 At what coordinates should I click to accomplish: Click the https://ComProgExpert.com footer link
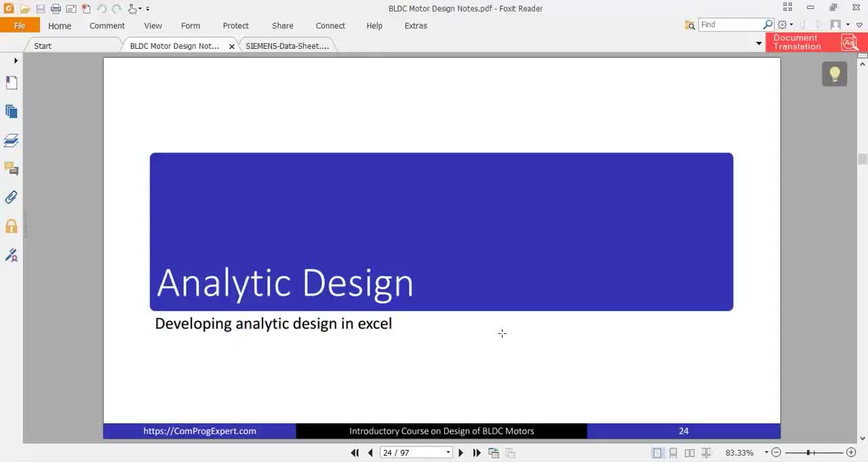coord(199,431)
